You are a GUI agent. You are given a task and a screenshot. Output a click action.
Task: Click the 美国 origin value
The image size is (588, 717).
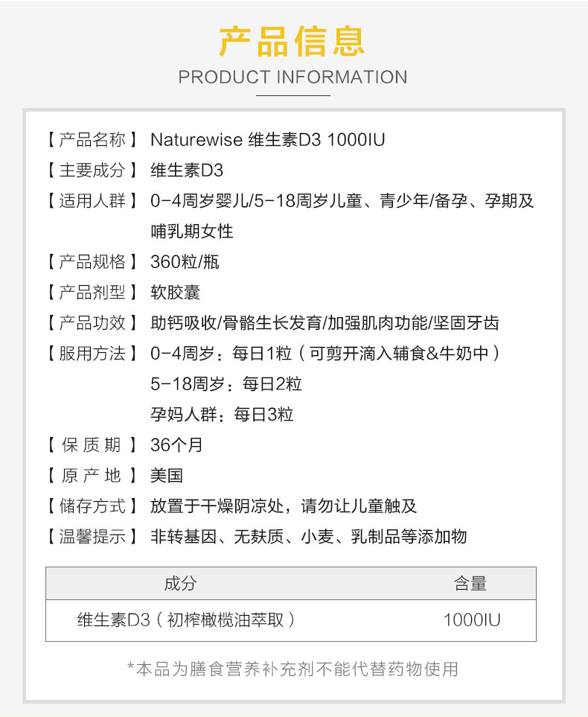tap(167, 476)
